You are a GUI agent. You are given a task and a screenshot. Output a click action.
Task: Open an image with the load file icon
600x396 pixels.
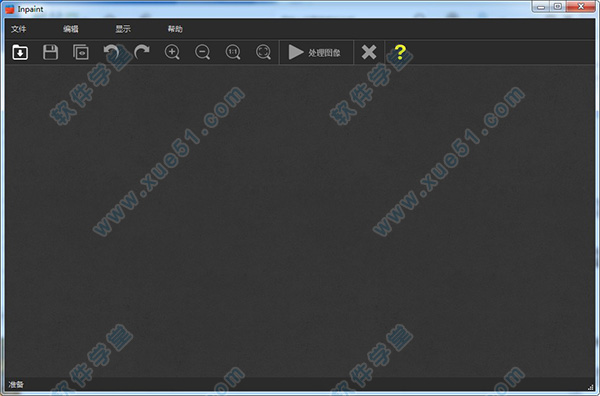coord(20,52)
